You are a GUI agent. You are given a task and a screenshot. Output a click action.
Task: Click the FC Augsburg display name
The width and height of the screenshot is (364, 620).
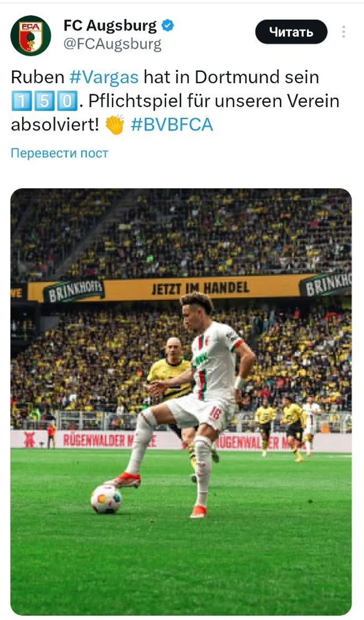click(x=110, y=25)
